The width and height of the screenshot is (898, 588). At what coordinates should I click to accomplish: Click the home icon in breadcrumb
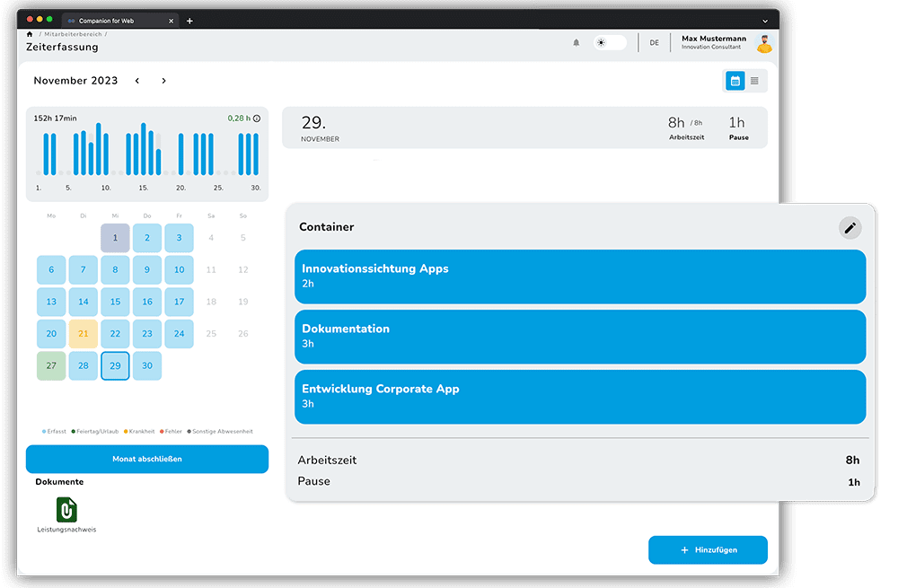(x=30, y=34)
